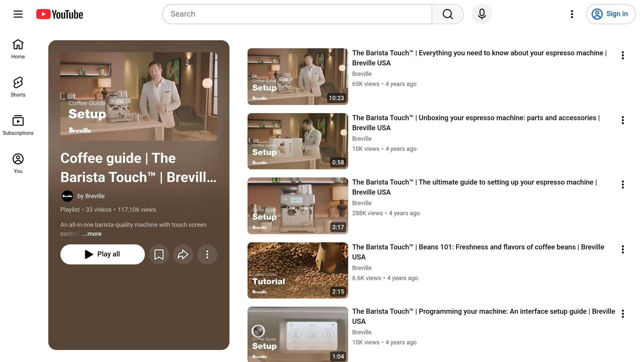Click the magnifier search button
Screen dimensions: 644x362
pyautogui.click(x=447, y=14)
